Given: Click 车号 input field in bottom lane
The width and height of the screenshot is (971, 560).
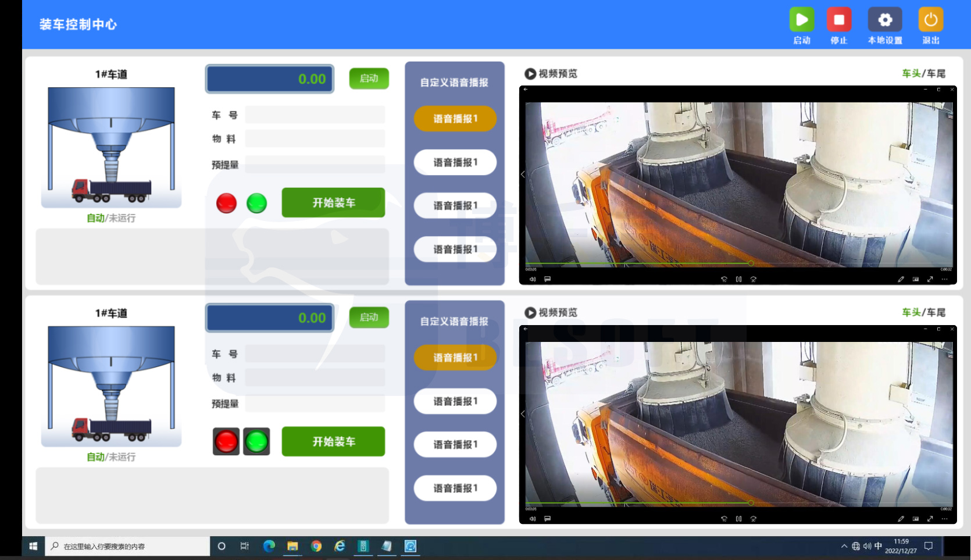Looking at the screenshot, I should [x=315, y=354].
